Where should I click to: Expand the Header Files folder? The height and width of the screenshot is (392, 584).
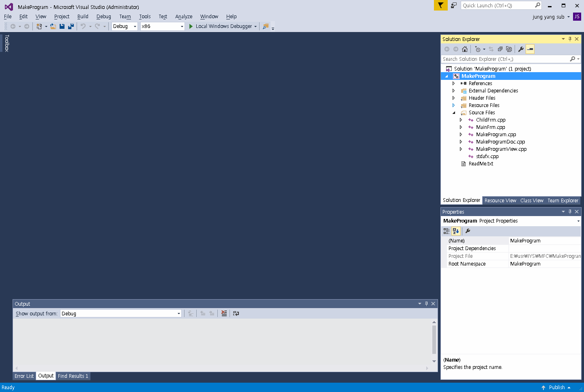[x=453, y=98]
